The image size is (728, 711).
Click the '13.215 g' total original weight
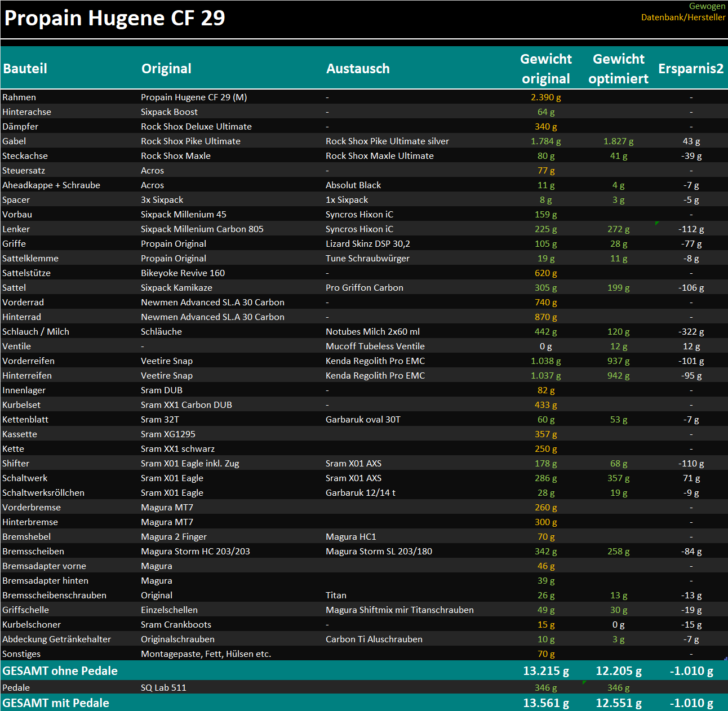(x=546, y=671)
